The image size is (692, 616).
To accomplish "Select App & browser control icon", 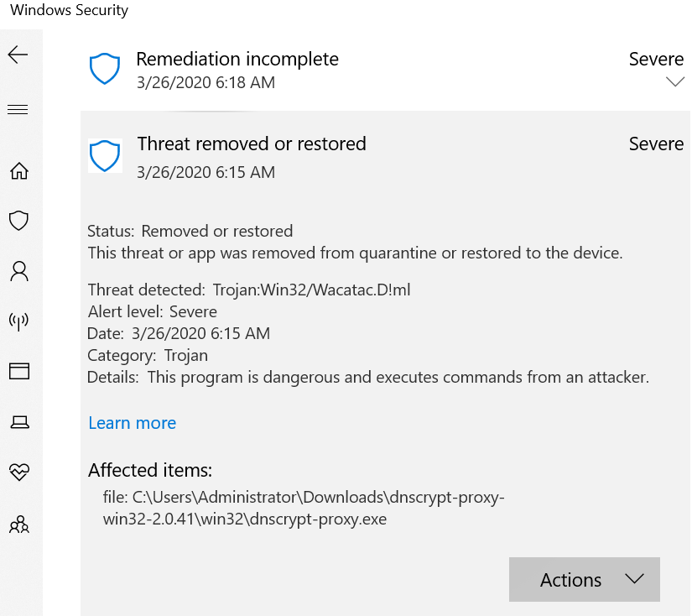I will pyautogui.click(x=20, y=370).
